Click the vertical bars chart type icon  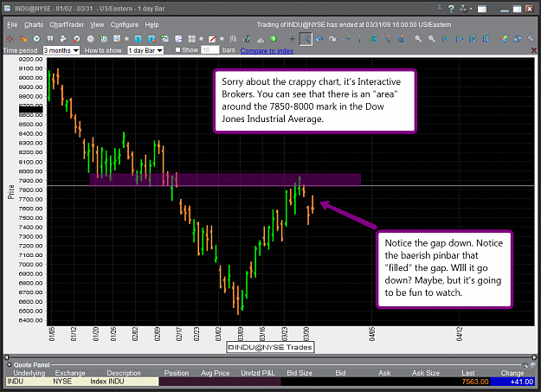[233, 39]
